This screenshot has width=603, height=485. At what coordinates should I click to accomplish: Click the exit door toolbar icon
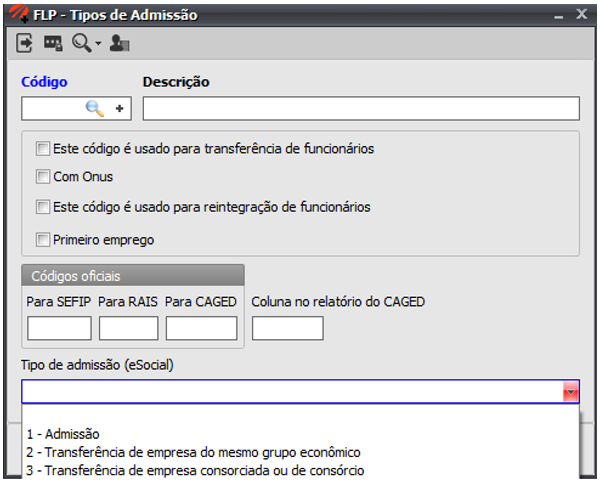(24, 43)
